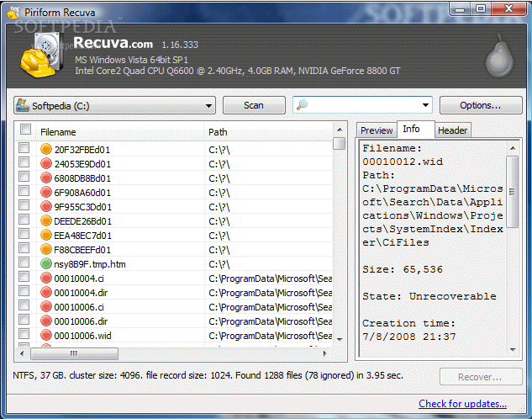
Task: Click the orange status dot for EEA48EC7d01
Action: [x=45, y=235]
